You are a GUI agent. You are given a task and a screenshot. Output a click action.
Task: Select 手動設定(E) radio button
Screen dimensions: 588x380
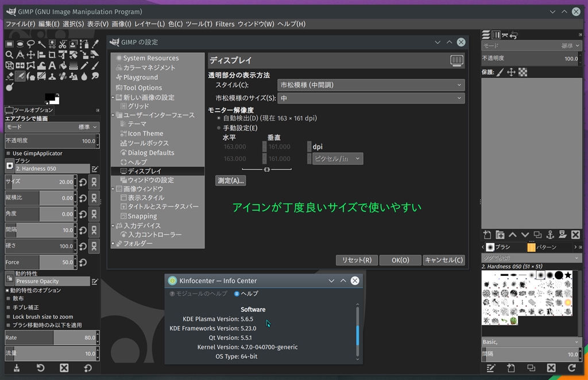pos(219,128)
